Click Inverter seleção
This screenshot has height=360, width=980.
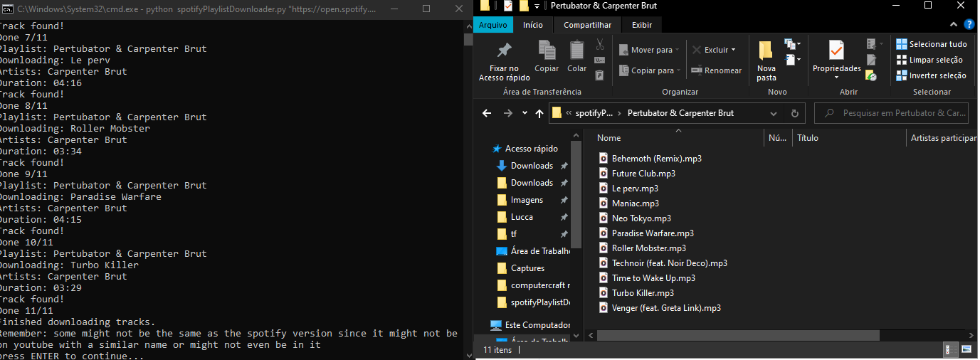(931, 75)
